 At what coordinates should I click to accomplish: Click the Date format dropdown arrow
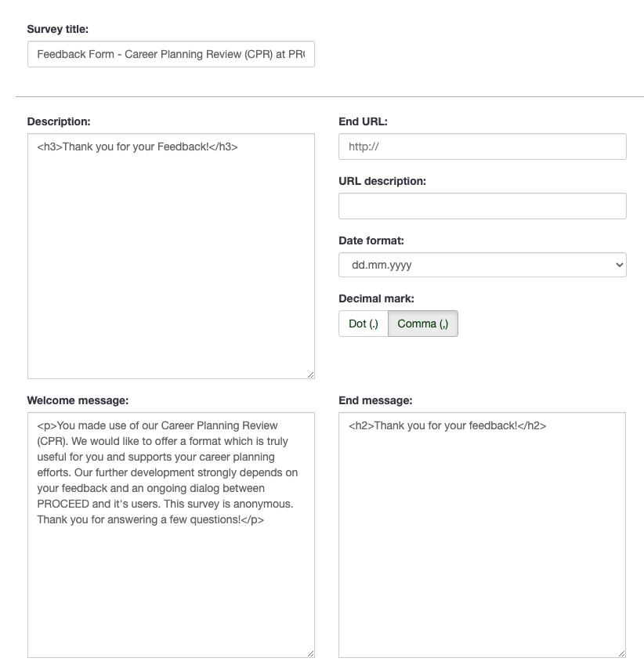coord(619,266)
